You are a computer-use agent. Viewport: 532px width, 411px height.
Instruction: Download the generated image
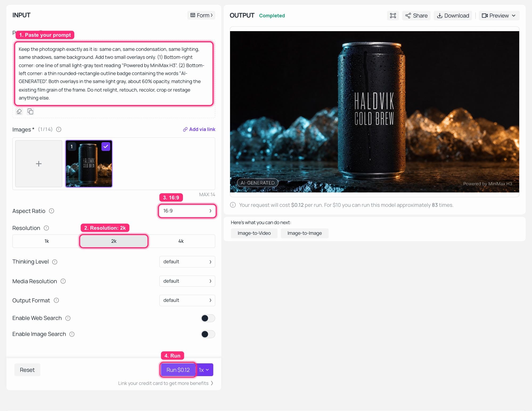coord(453,16)
